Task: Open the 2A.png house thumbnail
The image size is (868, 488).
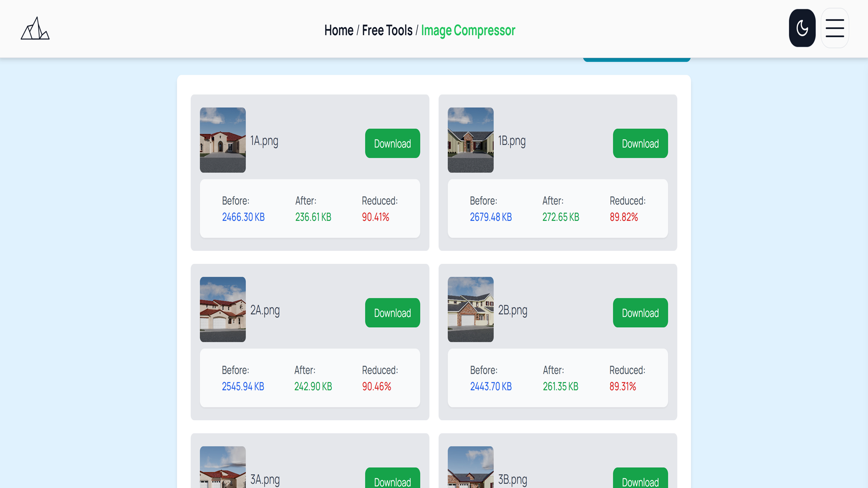Action: (x=223, y=310)
